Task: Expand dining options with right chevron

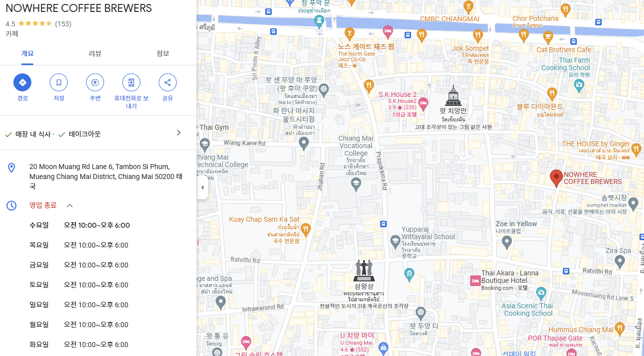Action: click(x=179, y=133)
